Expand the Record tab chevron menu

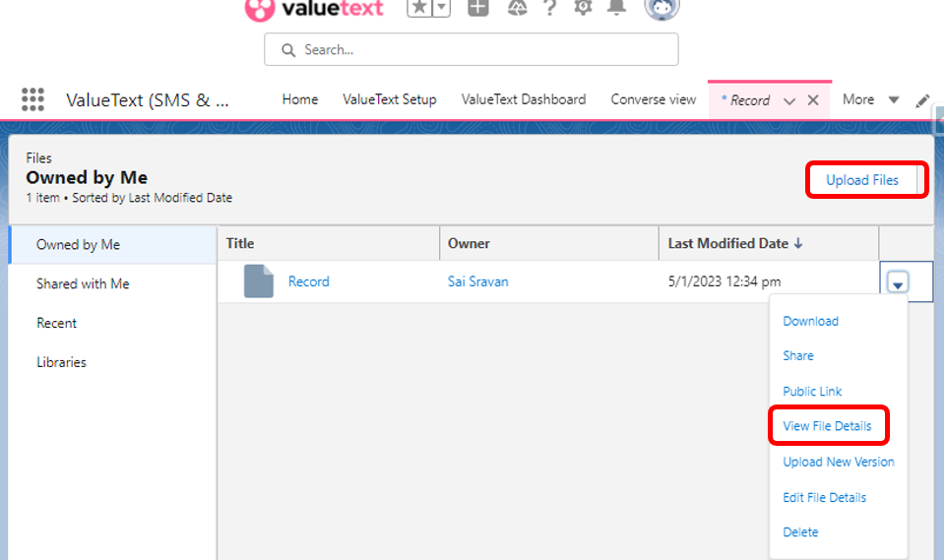789,100
